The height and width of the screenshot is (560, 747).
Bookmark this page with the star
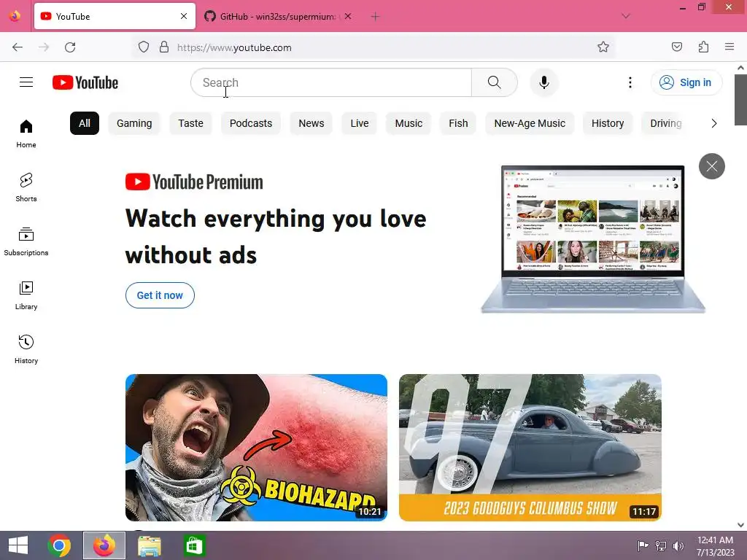(603, 47)
